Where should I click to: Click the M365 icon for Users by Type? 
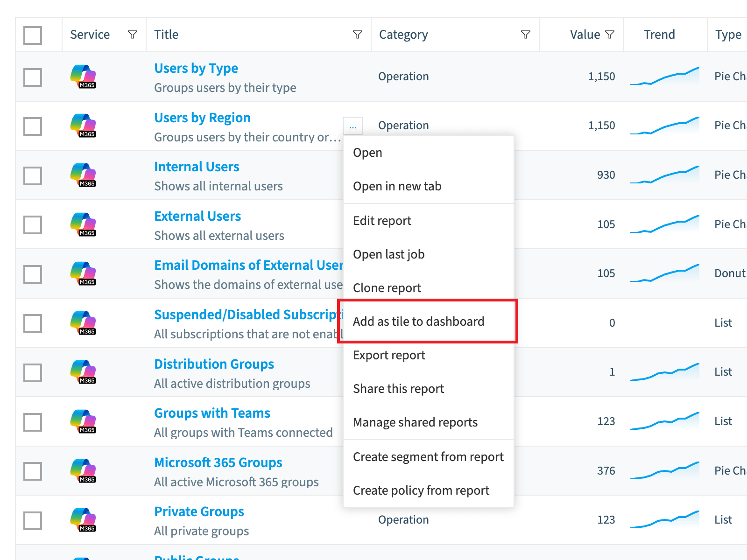(x=83, y=77)
